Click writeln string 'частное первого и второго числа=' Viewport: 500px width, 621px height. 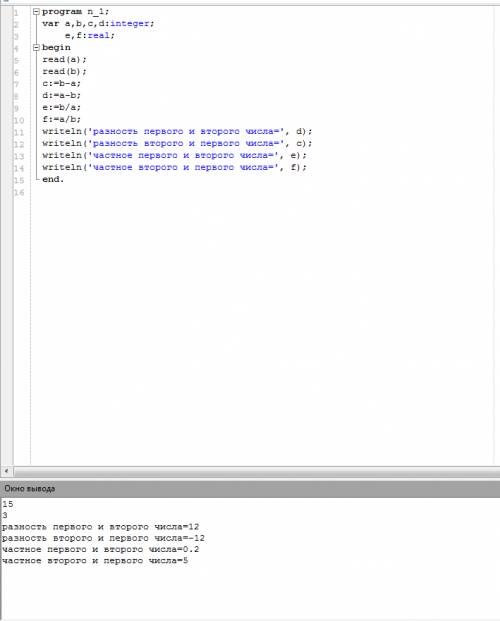coord(183,155)
